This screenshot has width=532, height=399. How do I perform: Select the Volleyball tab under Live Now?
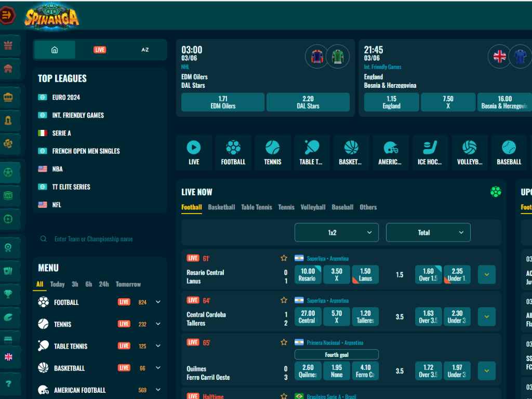[x=313, y=207]
